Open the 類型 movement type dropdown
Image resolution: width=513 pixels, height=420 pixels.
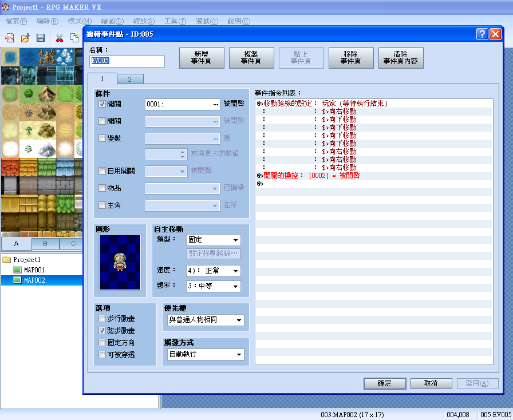(x=214, y=240)
